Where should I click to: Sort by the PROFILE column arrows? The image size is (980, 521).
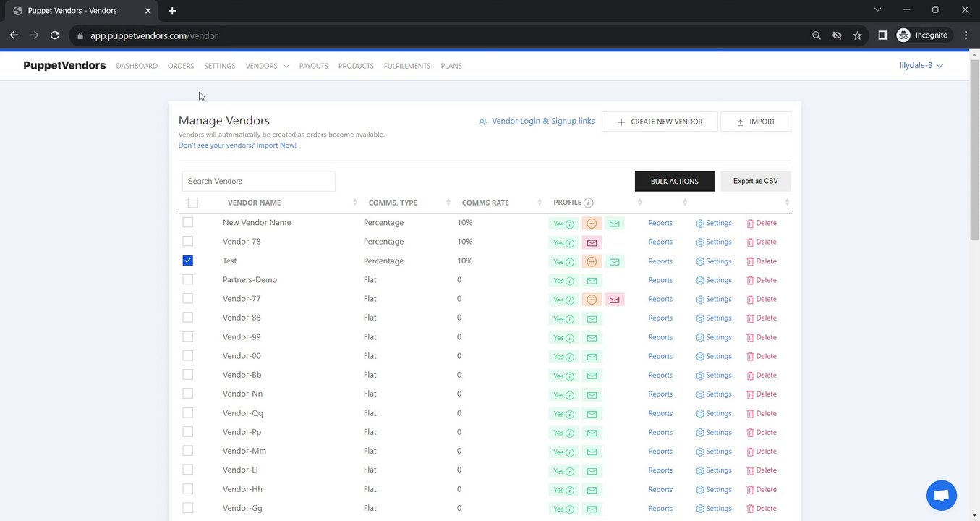tap(639, 203)
